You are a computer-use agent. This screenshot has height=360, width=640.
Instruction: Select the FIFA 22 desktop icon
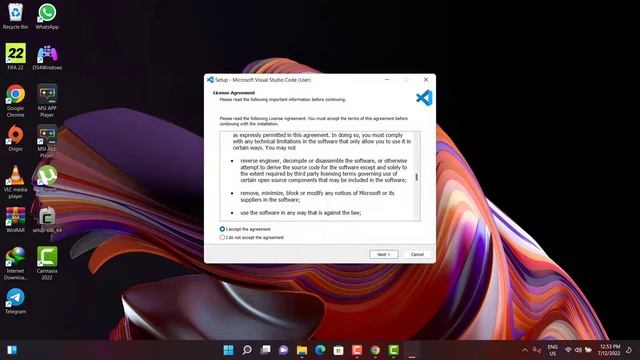(15, 57)
